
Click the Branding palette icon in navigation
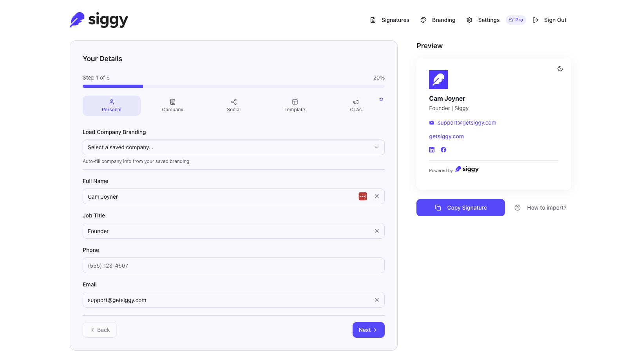pyautogui.click(x=423, y=20)
